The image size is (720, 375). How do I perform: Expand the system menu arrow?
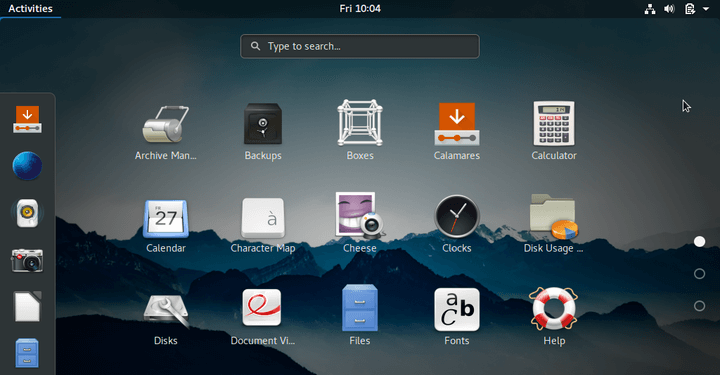pyautogui.click(x=706, y=9)
